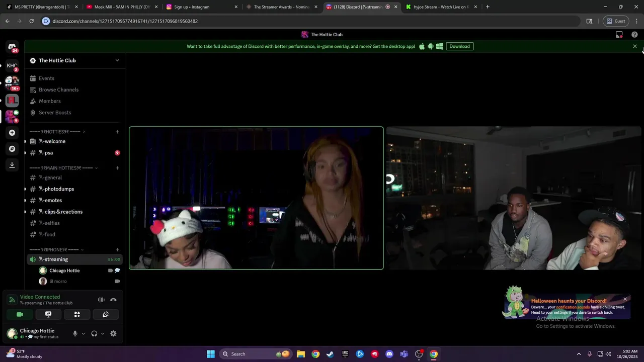Switch to the Meek Mill YouTube tab
644x362 pixels.
(122, 7)
